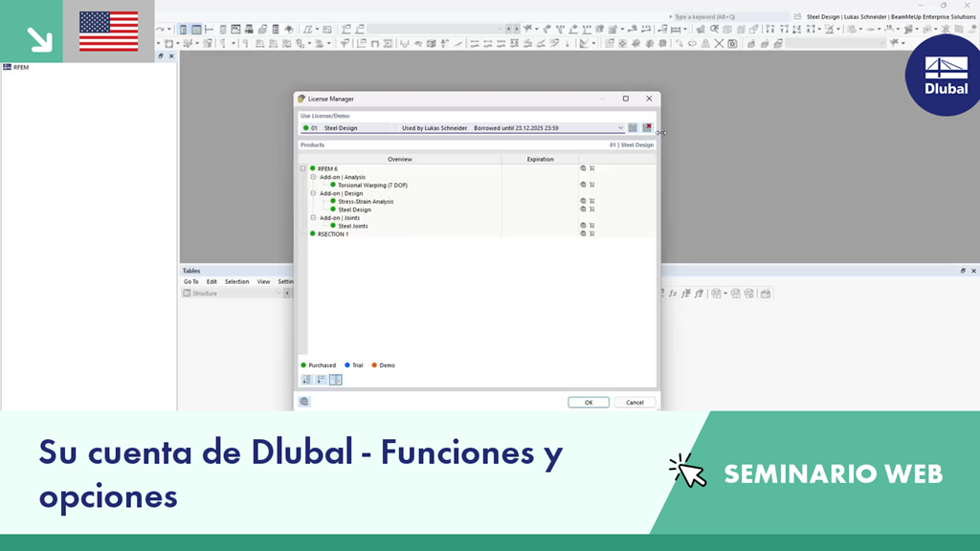Open the globe icon in Steel Design row
The image size is (980, 551).
[x=583, y=209]
